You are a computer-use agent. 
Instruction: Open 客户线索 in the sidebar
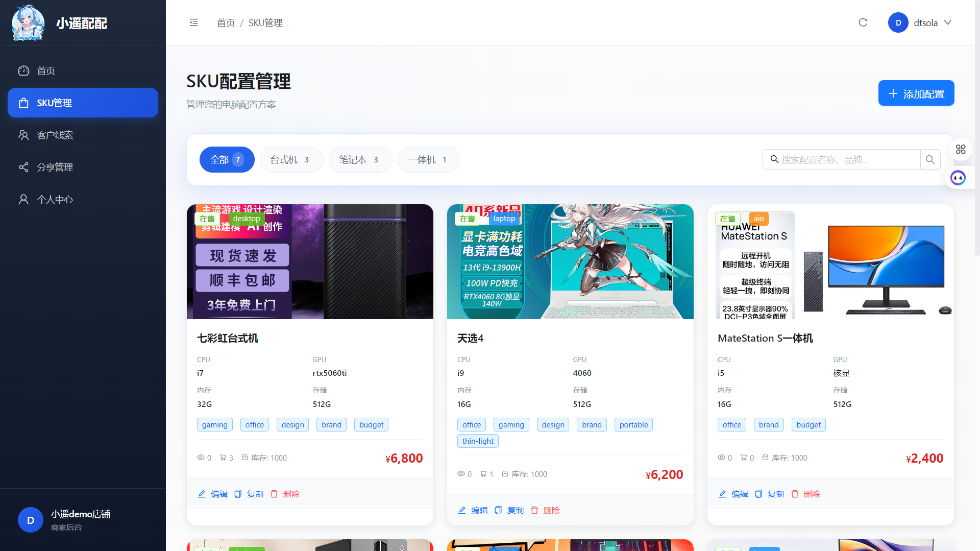[x=55, y=135]
